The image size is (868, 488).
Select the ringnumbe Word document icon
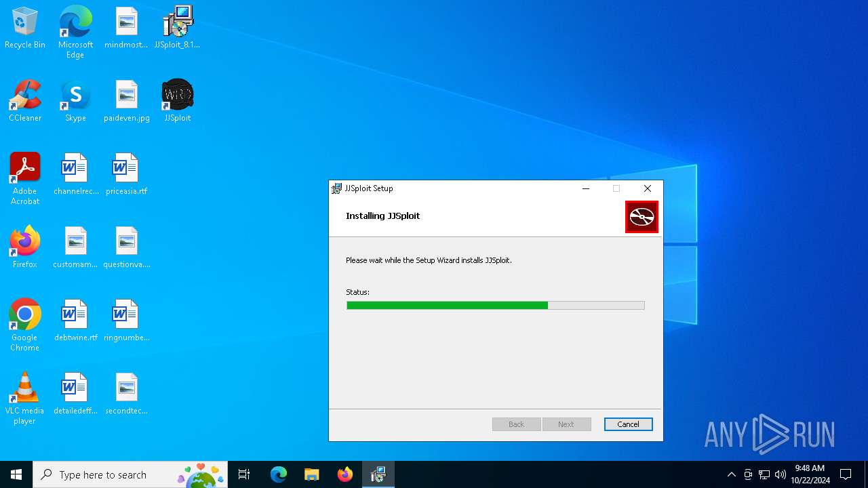pos(127,321)
